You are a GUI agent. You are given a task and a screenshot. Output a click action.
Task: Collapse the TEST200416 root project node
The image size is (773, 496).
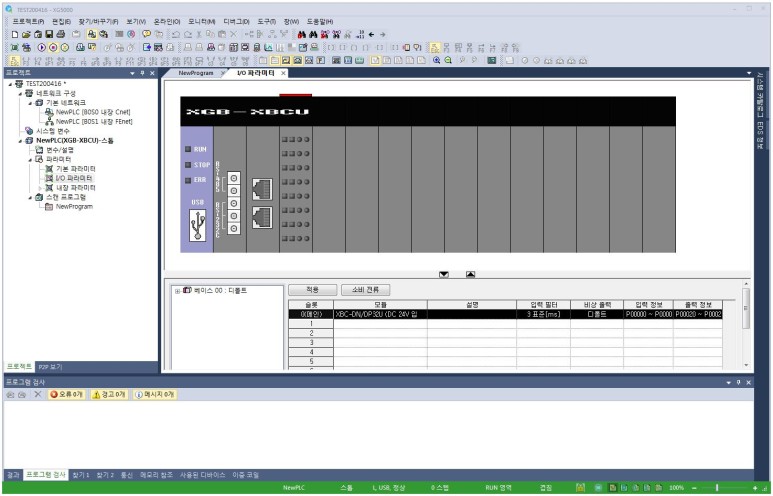tap(10, 84)
